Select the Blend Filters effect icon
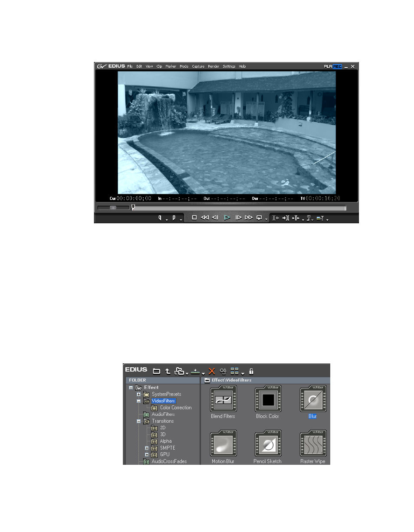The image size is (414, 532). (223, 398)
